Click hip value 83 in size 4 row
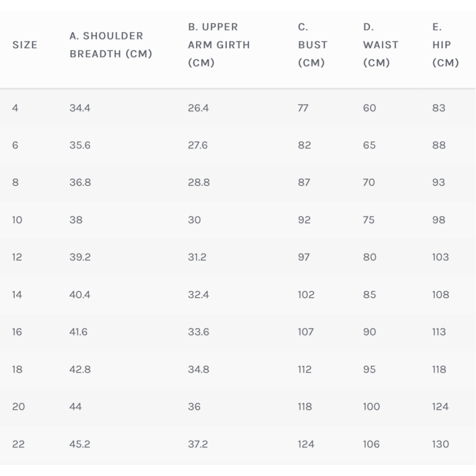The image size is (476, 476). pyautogui.click(x=438, y=108)
